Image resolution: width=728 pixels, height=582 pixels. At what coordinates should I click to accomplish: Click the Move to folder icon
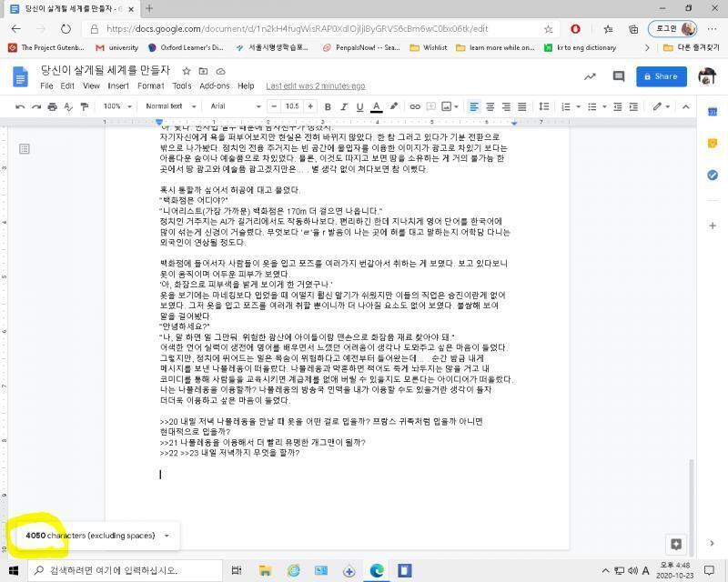(x=203, y=71)
